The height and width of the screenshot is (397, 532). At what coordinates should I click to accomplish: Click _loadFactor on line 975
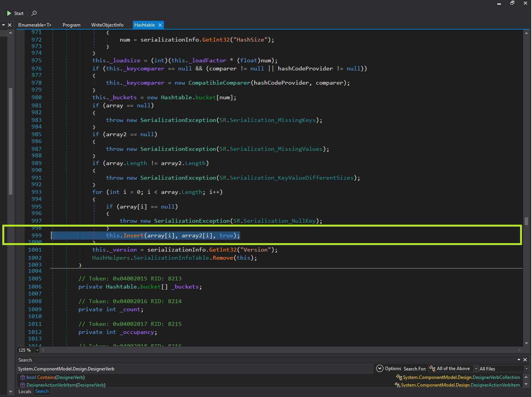[x=207, y=60]
